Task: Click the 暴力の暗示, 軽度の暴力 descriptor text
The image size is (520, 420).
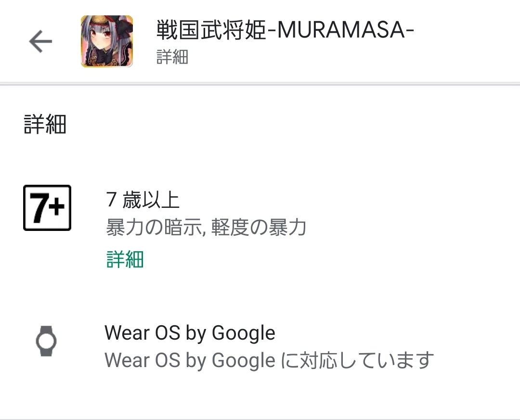Action: coord(206,228)
